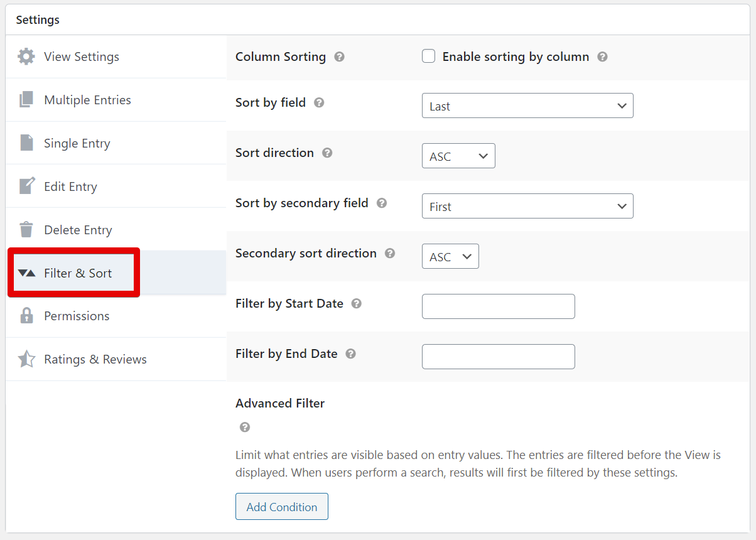This screenshot has width=756, height=540.
Task: Open the secondary field dropdown showing First
Action: click(527, 206)
